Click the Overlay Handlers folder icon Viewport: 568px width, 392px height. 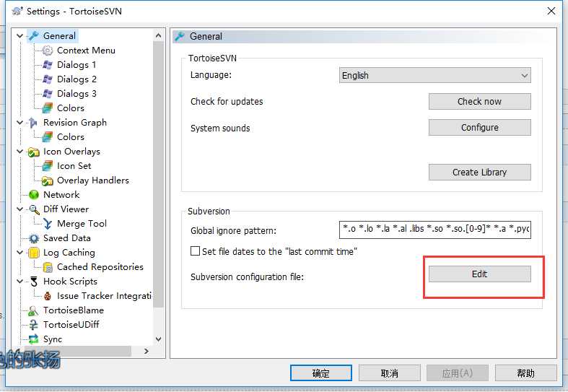click(x=48, y=180)
